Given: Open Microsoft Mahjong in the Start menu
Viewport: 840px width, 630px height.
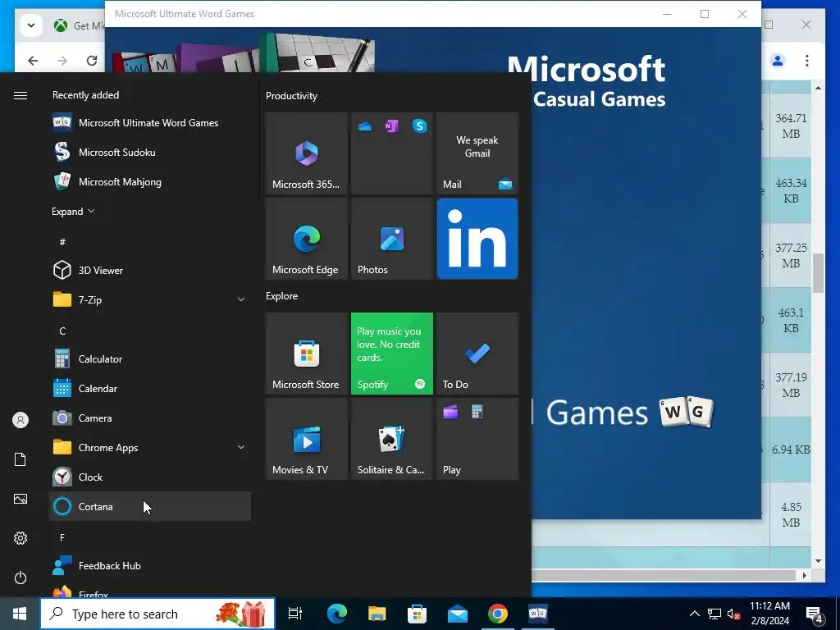Looking at the screenshot, I should coord(149,181).
